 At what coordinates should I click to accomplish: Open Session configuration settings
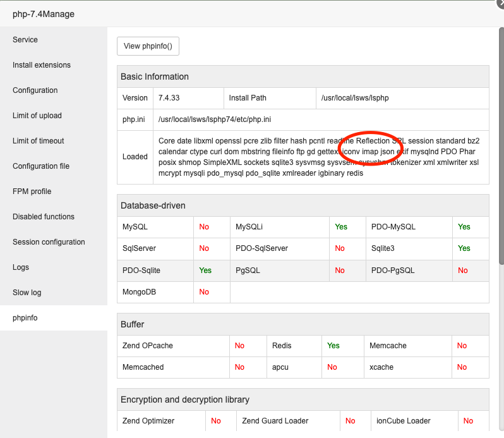coord(49,242)
